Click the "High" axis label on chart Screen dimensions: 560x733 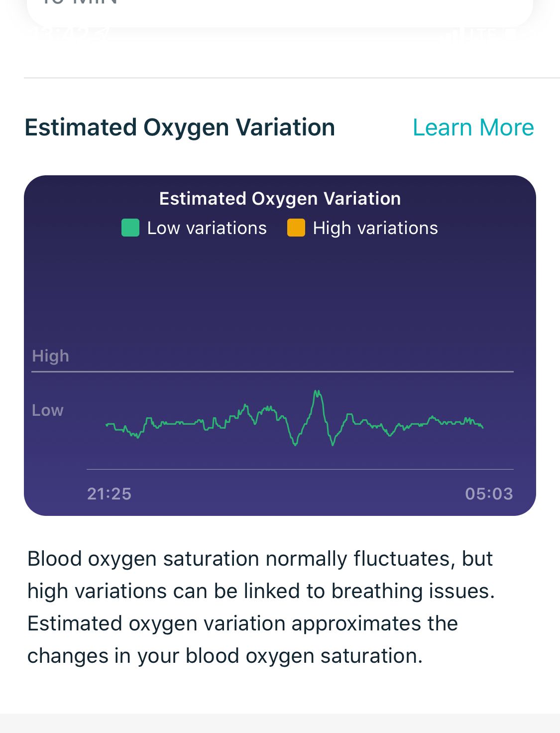click(x=50, y=356)
